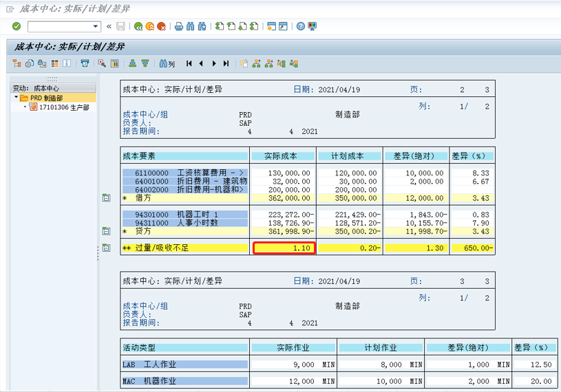The height and width of the screenshot is (392, 561).
Task: Click the green Enter checkmark icon
Action: click(17, 26)
